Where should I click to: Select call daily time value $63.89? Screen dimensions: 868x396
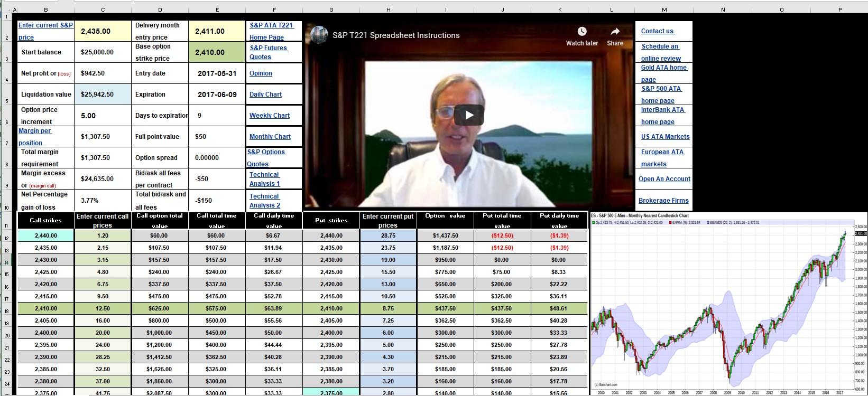pos(274,308)
